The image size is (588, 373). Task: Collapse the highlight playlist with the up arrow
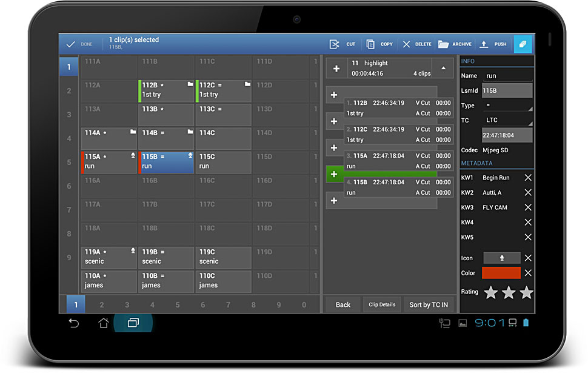point(443,68)
